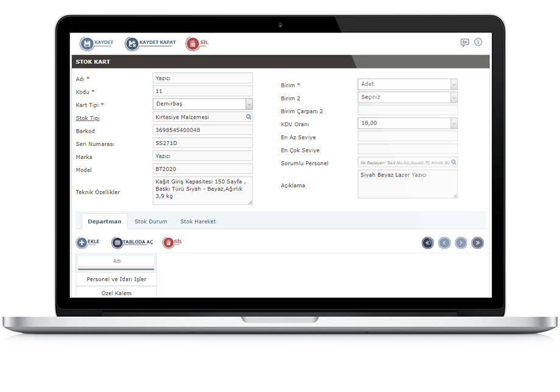Click the red Sil trash icon in top toolbar
560x392 pixels.
pyautogui.click(x=192, y=44)
